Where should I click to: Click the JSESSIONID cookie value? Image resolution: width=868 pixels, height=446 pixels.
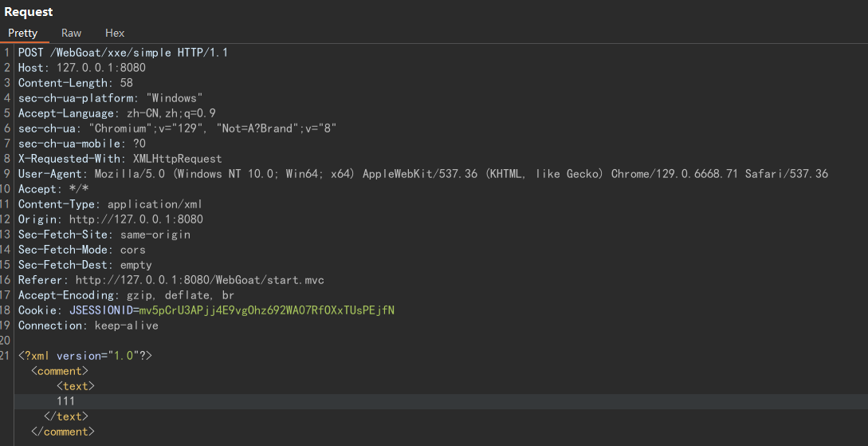pos(266,310)
